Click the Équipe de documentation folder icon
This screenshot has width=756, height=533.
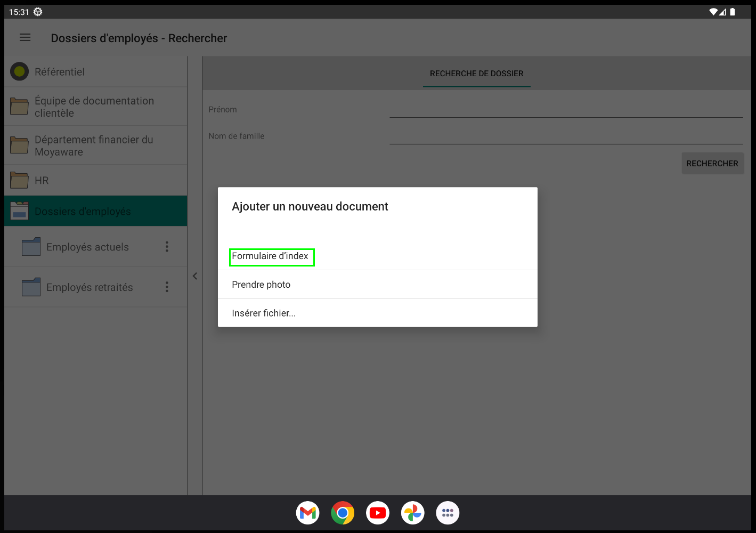click(20, 106)
